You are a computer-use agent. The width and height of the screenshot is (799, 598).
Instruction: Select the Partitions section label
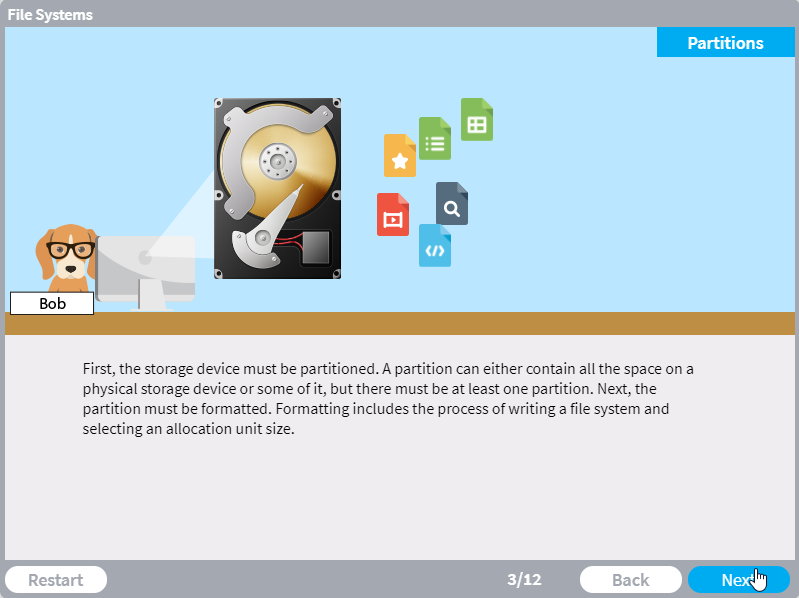coord(725,42)
